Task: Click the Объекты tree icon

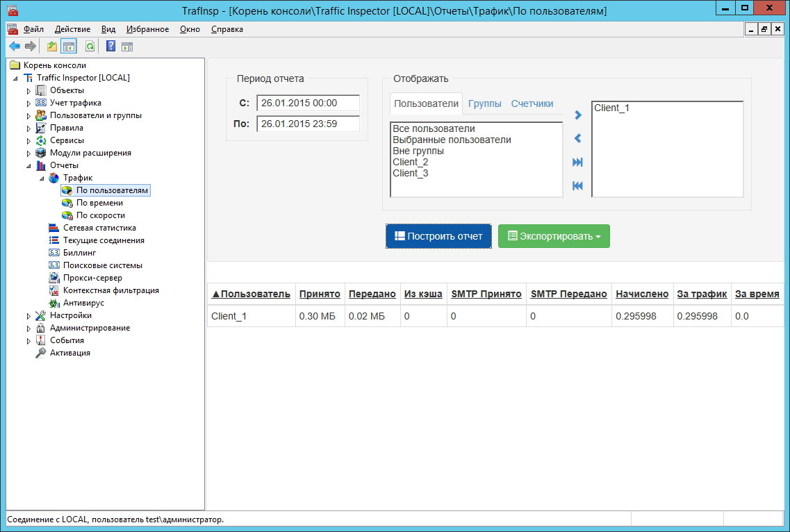Action: [41, 90]
